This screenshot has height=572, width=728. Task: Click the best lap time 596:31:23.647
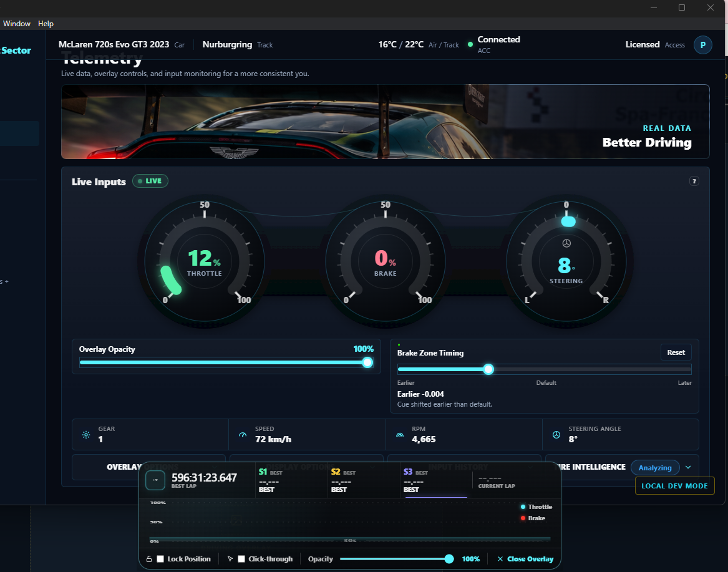coord(204,477)
